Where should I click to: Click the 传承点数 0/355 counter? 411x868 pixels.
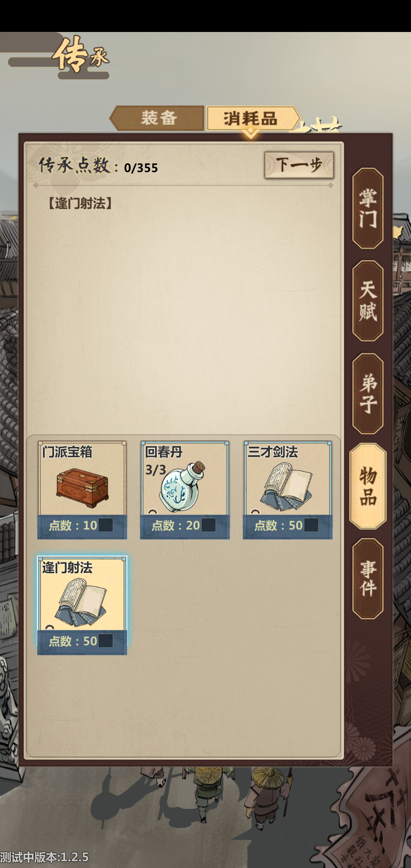(x=99, y=166)
